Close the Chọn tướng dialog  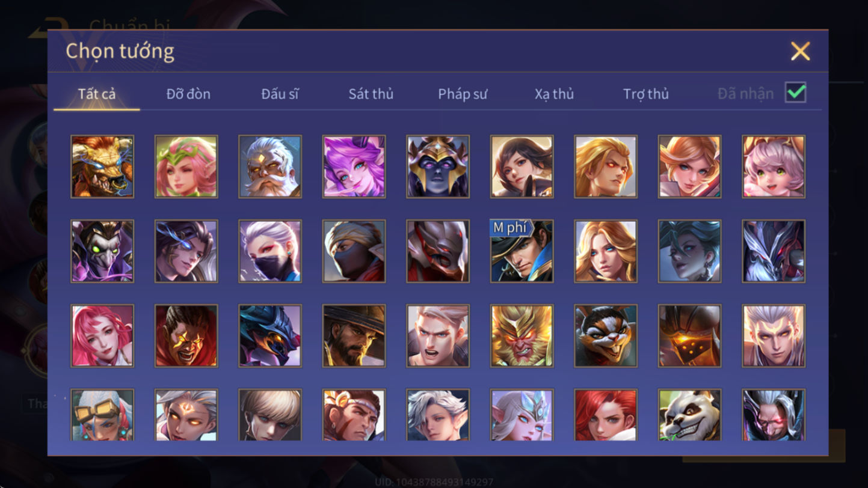pyautogui.click(x=800, y=51)
